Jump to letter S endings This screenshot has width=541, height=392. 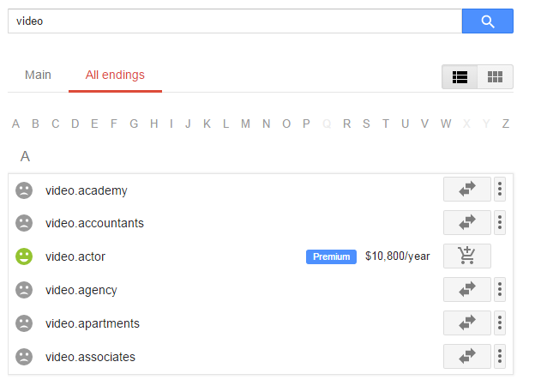click(x=366, y=124)
